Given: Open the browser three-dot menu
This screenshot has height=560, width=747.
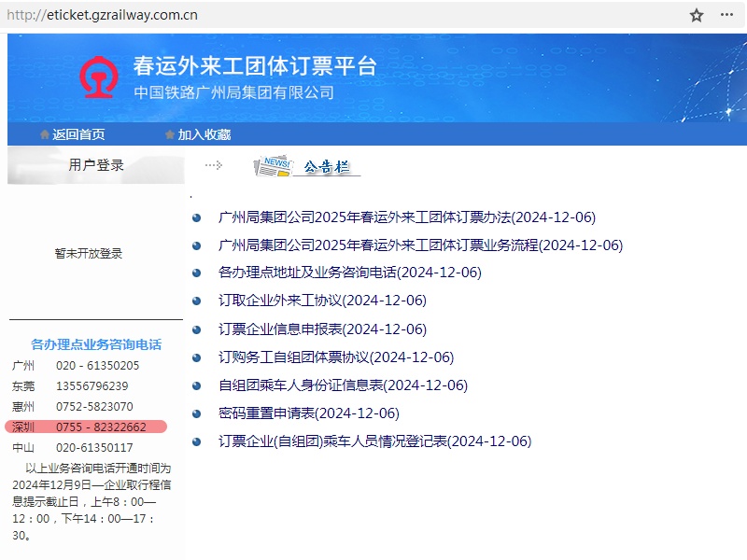Looking at the screenshot, I should tap(726, 15).
